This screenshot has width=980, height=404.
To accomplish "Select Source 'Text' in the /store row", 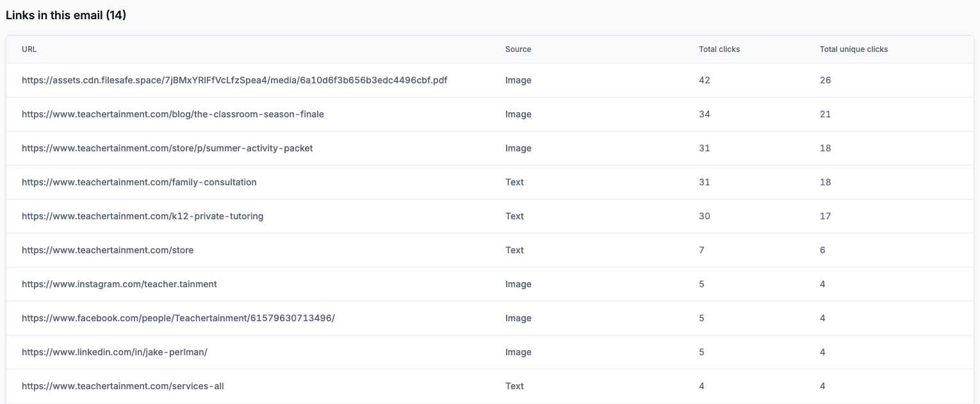I will point(514,250).
